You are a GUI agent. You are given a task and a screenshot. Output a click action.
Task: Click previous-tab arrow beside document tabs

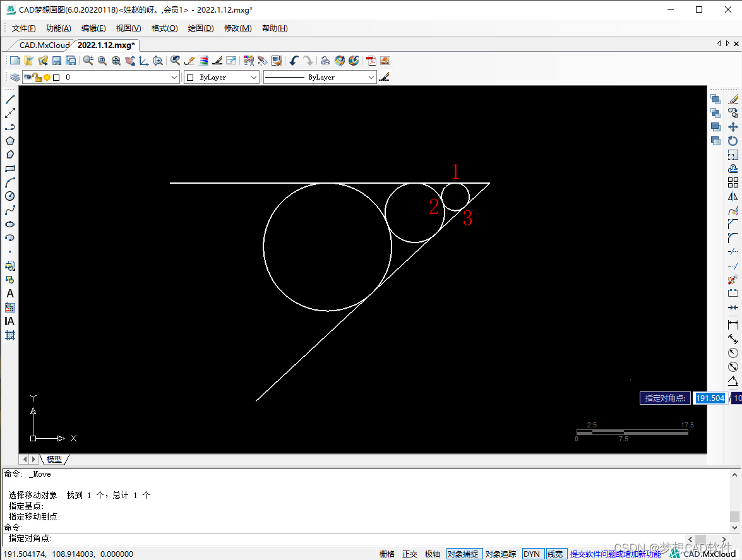[x=719, y=44]
